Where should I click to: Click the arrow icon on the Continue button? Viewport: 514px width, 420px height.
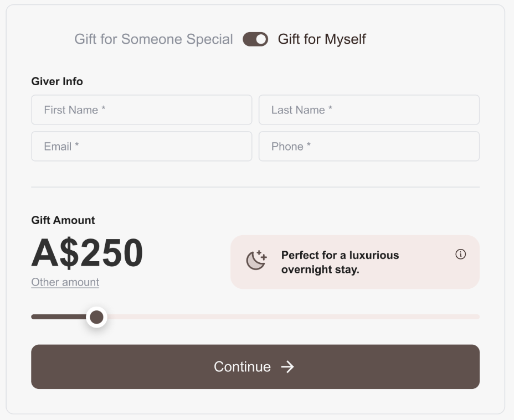[x=287, y=366]
